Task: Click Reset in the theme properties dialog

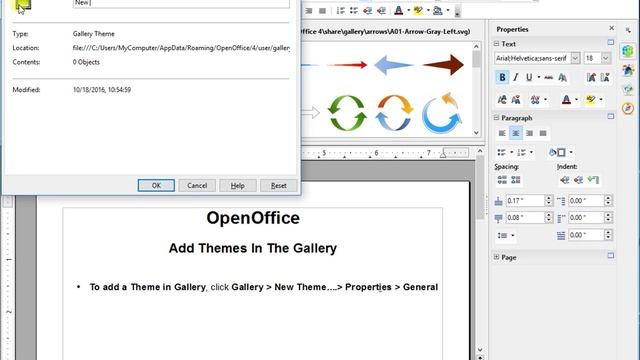Action: click(278, 185)
